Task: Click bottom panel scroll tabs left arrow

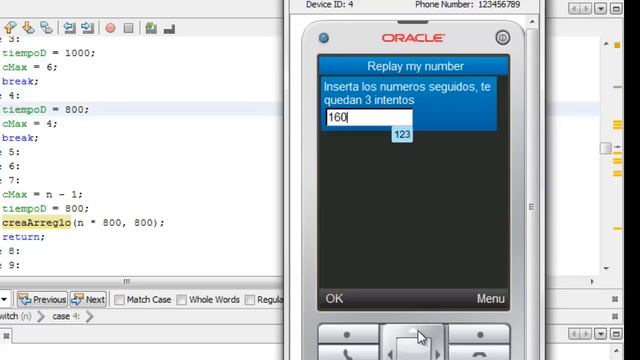Action: 574,333
